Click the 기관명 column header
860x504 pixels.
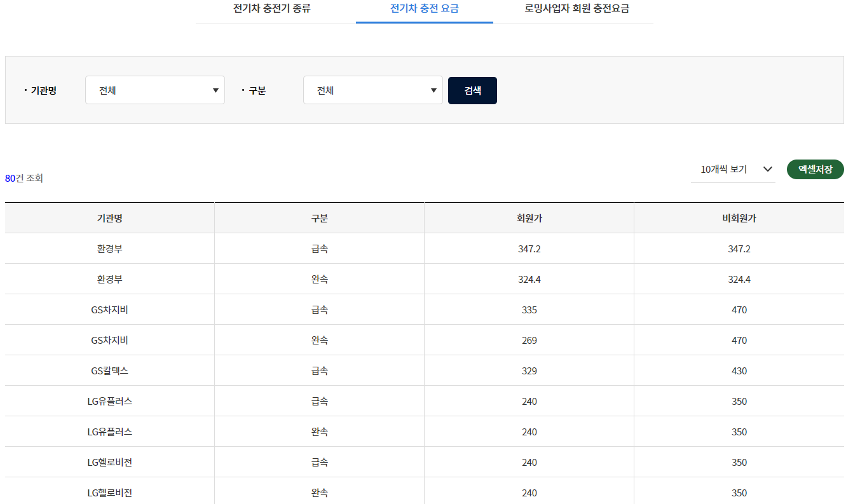coord(110,218)
